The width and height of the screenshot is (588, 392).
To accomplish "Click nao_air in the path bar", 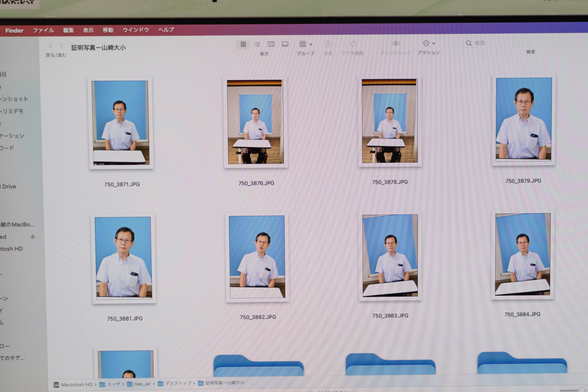I will point(139,384).
